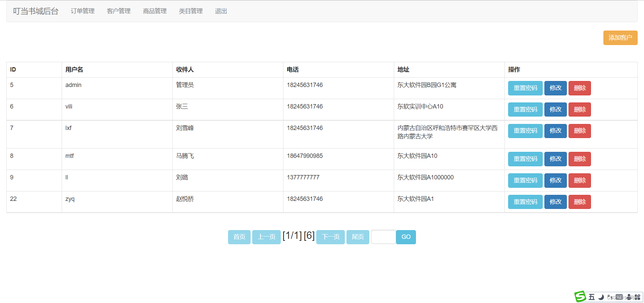Click recipient name 管理员

coord(185,85)
